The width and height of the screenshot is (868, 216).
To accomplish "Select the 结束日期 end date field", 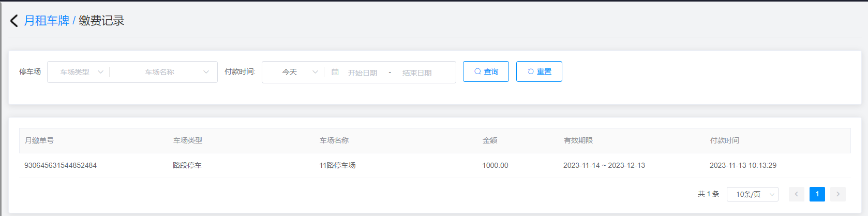I will (417, 73).
